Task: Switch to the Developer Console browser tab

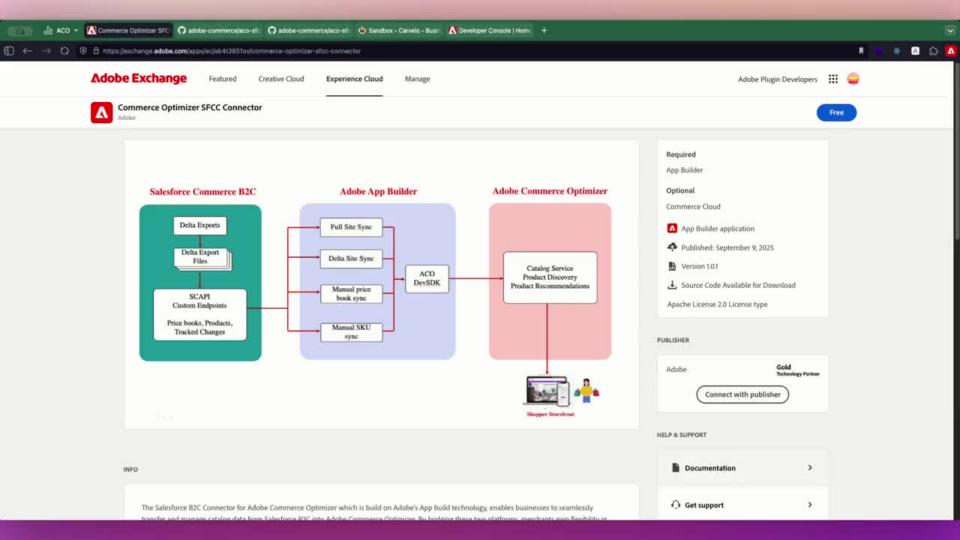Action: (x=489, y=31)
